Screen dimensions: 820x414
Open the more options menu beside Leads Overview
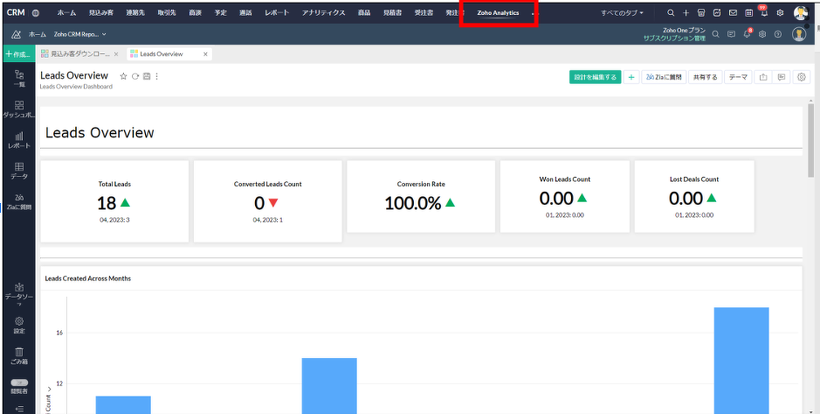[x=157, y=76]
